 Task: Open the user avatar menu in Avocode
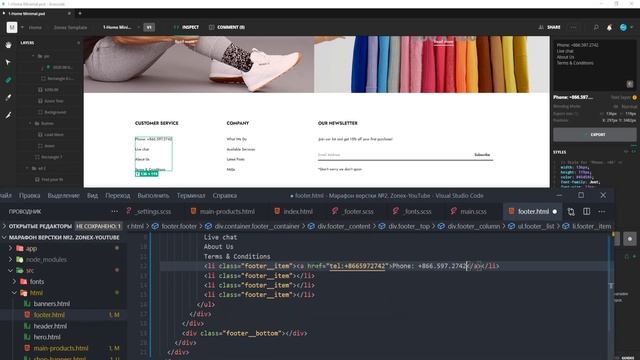coord(623,27)
